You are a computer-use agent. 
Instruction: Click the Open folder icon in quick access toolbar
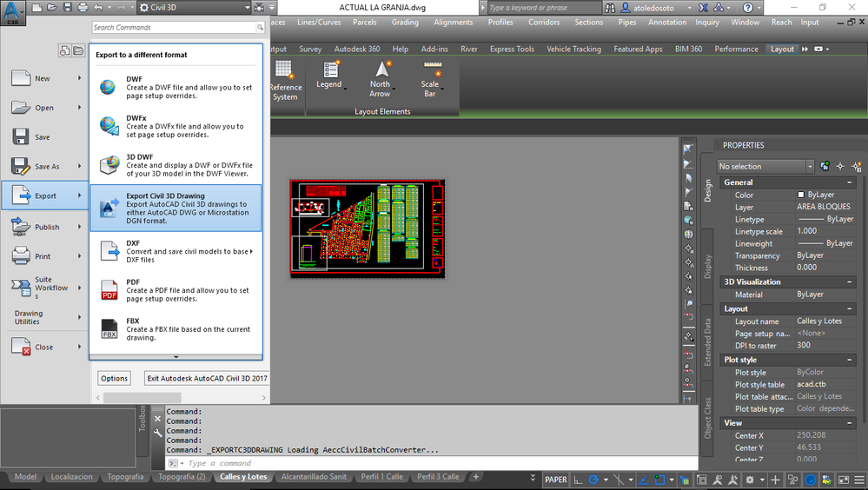52,8
